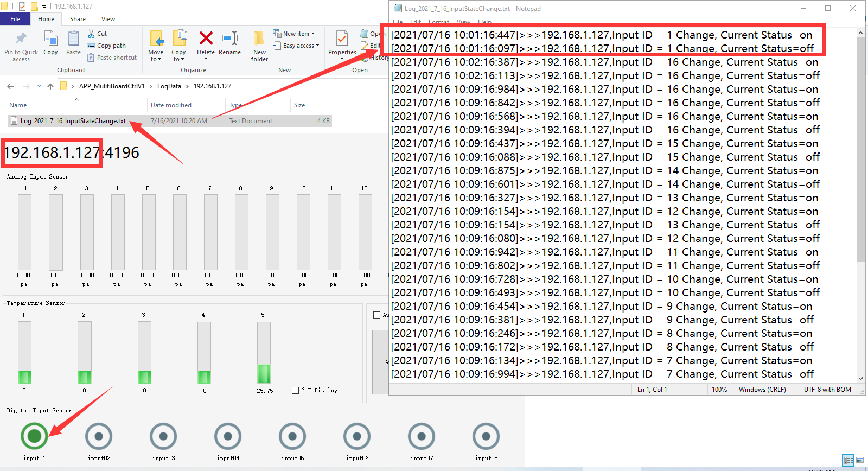Image resolution: width=868 pixels, height=471 pixels.
Task: Select Log_2021_7_16_InputStateChange.txt file
Action: point(73,121)
